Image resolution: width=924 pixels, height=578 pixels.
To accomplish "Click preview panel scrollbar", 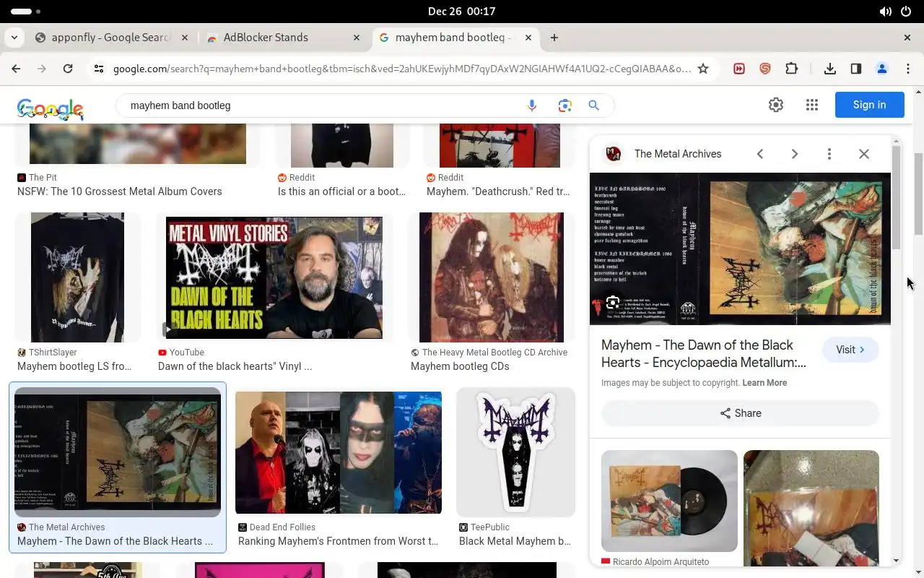I will pos(896,198).
